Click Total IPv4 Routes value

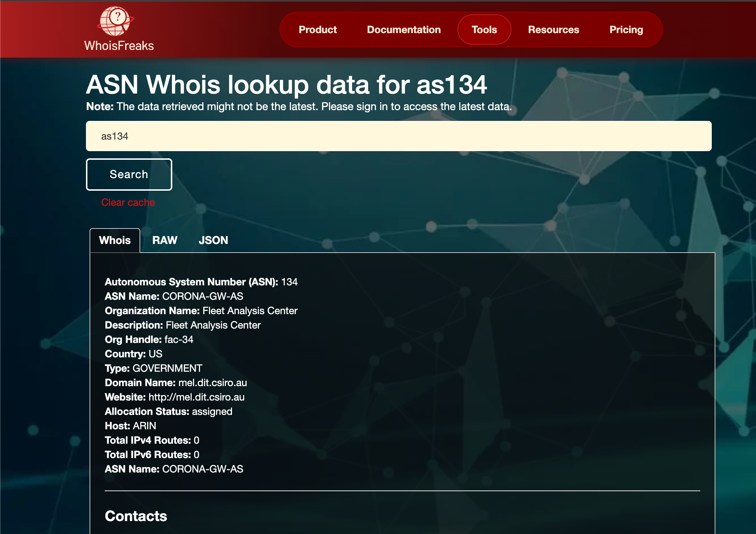pyautogui.click(x=196, y=440)
